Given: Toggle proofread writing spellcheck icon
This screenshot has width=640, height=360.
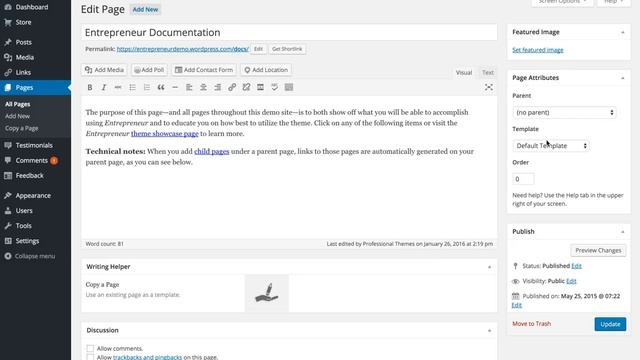Looking at the screenshot, I should point(275,87).
